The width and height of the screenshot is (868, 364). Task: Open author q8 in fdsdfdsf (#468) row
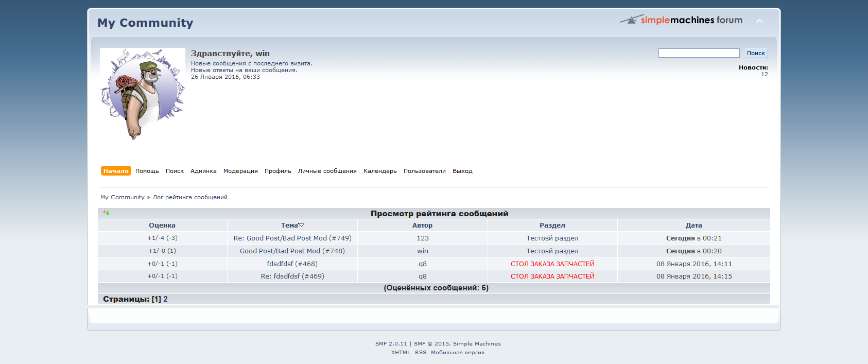(423, 264)
